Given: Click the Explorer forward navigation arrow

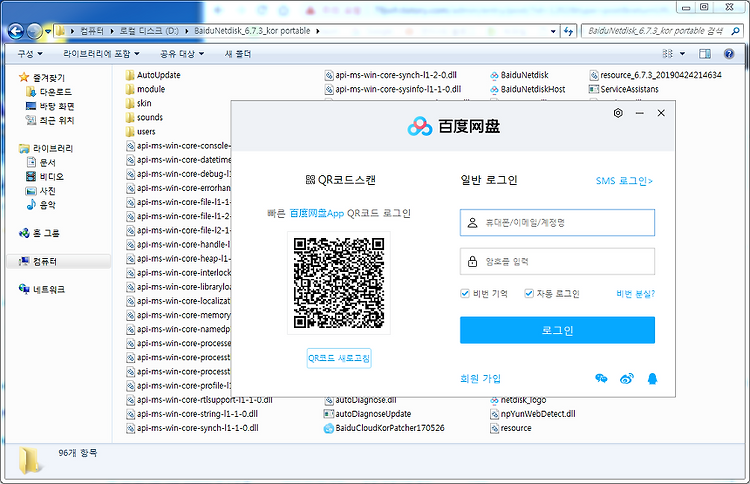Looking at the screenshot, I should (34, 32).
